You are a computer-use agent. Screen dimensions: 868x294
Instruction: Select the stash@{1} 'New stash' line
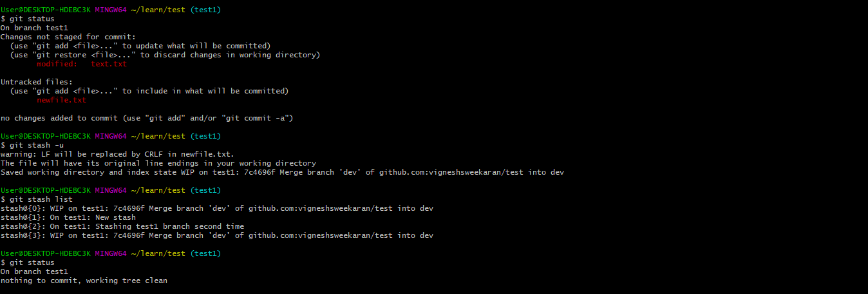[x=68, y=217]
